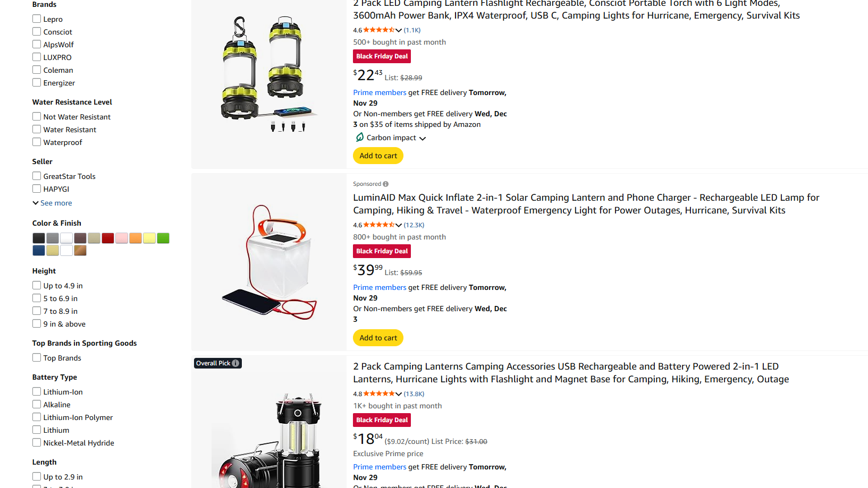Enable the Waterproof filter checkbox
This screenshot has width=868, height=488.
click(x=37, y=142)
